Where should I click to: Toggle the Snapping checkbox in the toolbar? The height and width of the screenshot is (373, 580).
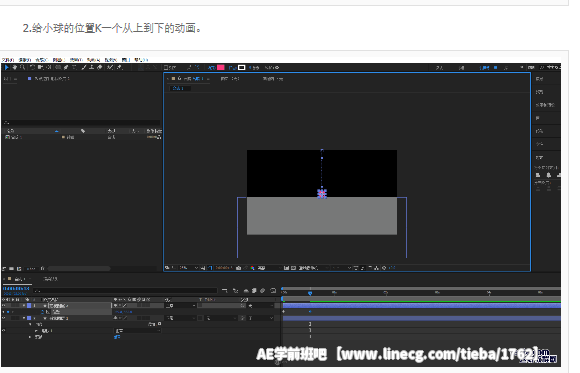[x=166, y=67]
